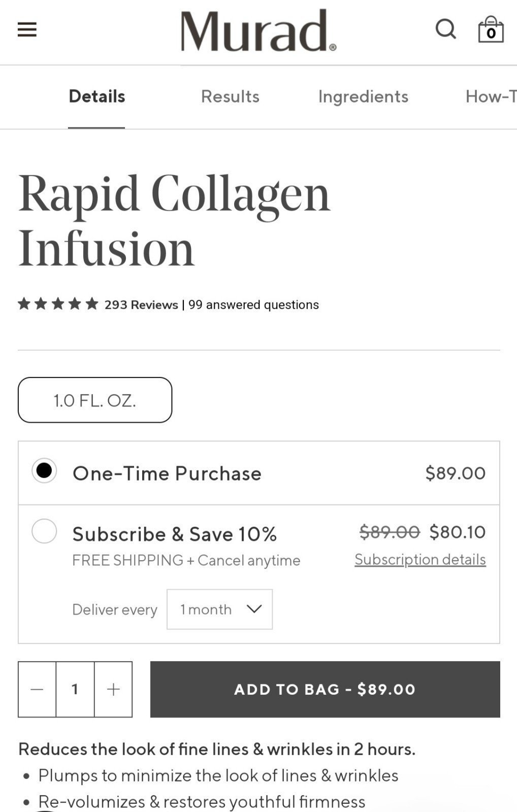Open the Subscription details link
This screenshot has width=517, height=812.
[x=420, y=559]
